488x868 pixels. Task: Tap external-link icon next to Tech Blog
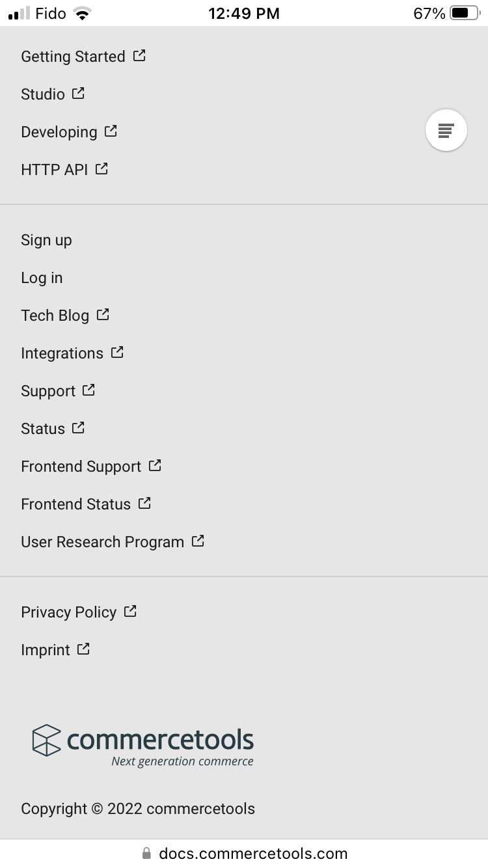click(x=103, y=315)
